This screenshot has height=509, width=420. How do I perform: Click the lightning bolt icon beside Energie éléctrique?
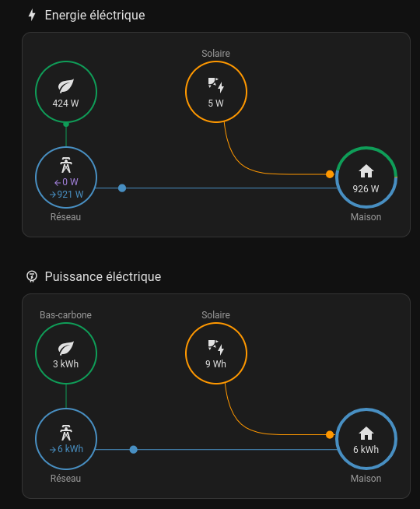pos(32,15)
